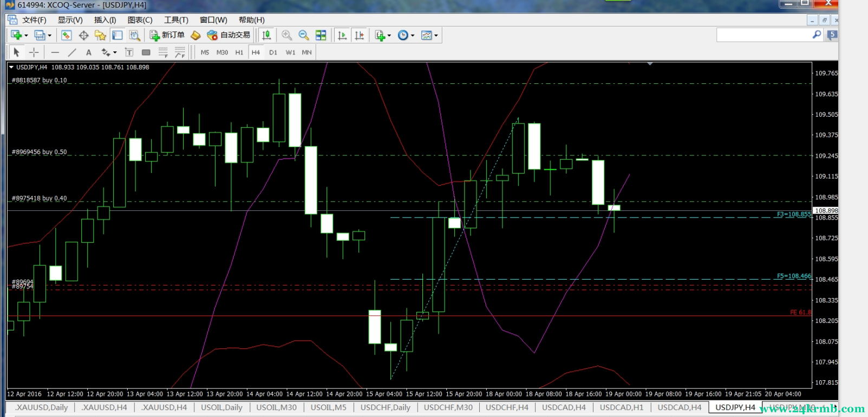Switch to the H1 timeframe
This screenshot has height=417, width=868.
click(239, 52)
